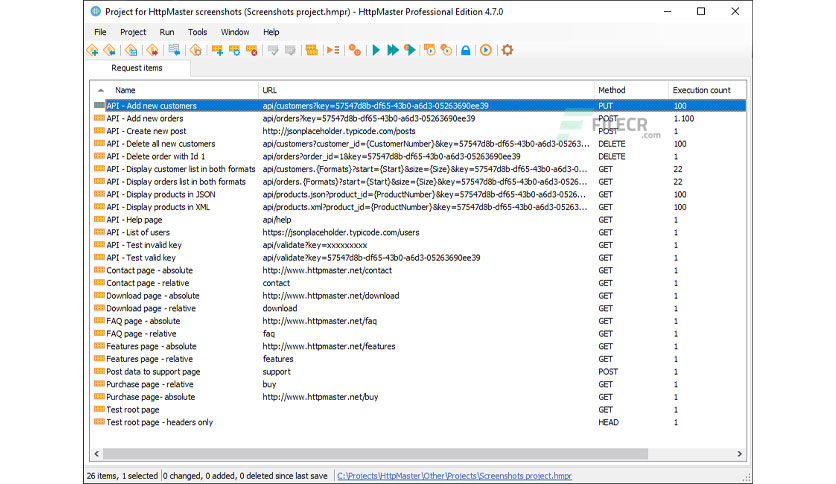Click the close project icon with red arrow
836x484 pixels.
[x=152, y=50]
